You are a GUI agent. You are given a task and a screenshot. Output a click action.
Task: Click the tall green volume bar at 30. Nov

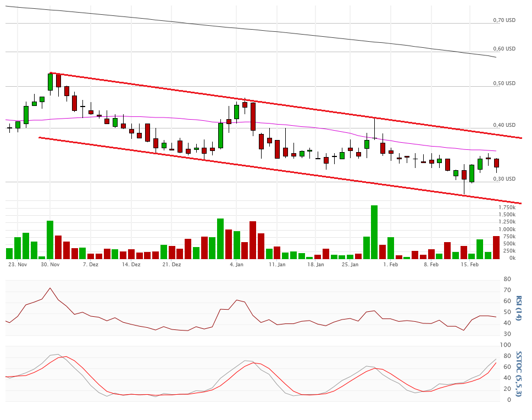coord(50,240)
